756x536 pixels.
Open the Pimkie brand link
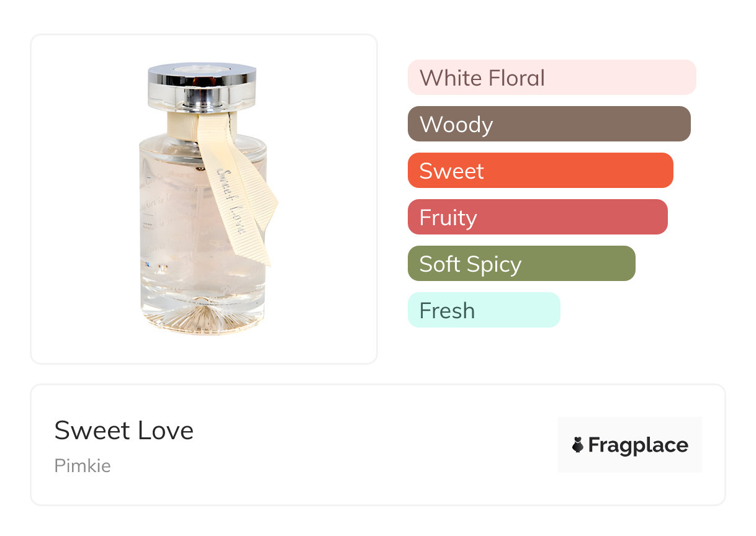click(83, 466)
